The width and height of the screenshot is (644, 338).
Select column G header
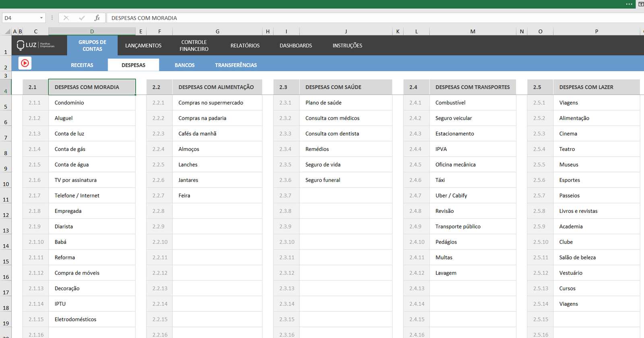(217, 31)
